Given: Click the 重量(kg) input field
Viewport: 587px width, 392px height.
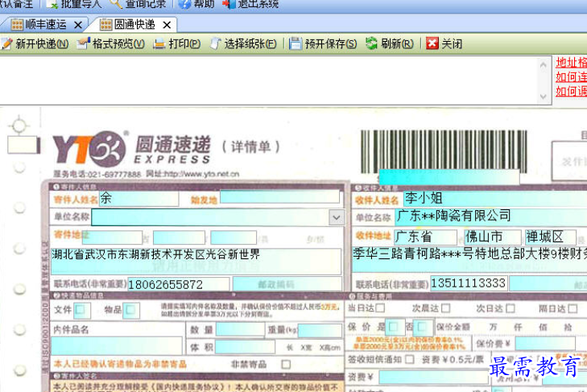Looking at the screenshot, I should 320,331.
